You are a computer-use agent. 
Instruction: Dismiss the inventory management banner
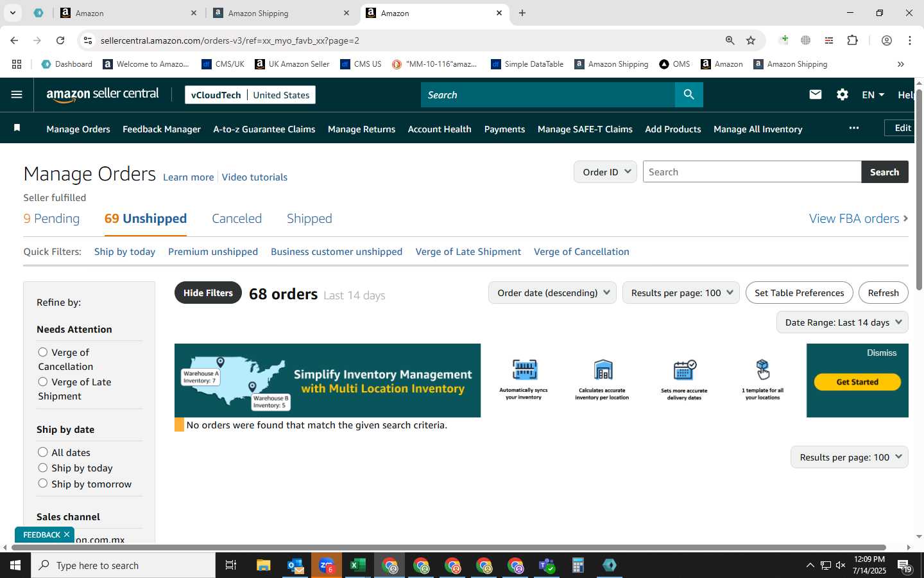tap(882, 353)
